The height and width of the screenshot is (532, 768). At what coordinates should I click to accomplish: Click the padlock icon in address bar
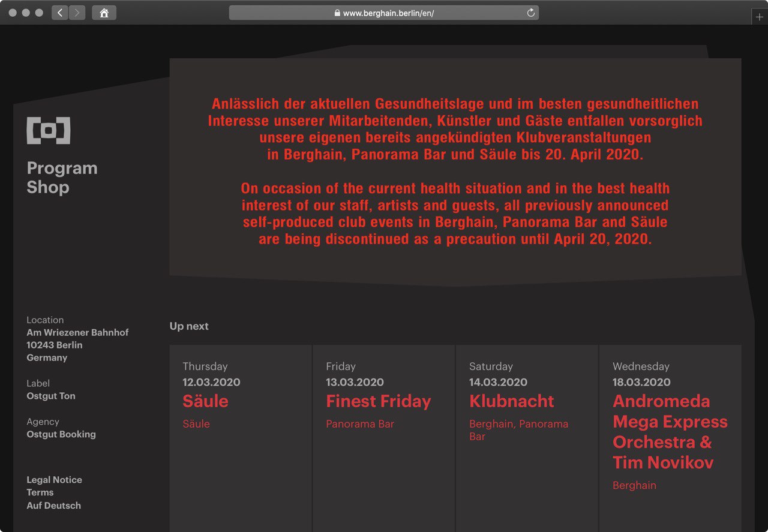(x=337, y=13)
